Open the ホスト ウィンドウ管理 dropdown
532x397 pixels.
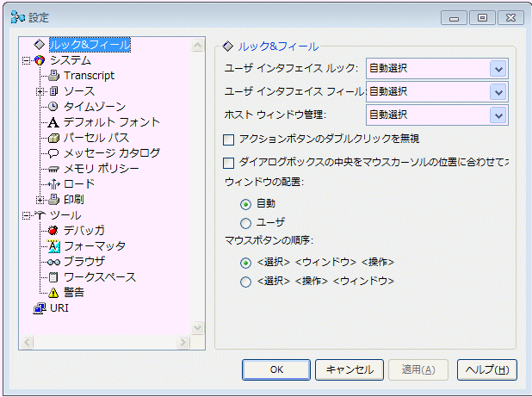498,115
